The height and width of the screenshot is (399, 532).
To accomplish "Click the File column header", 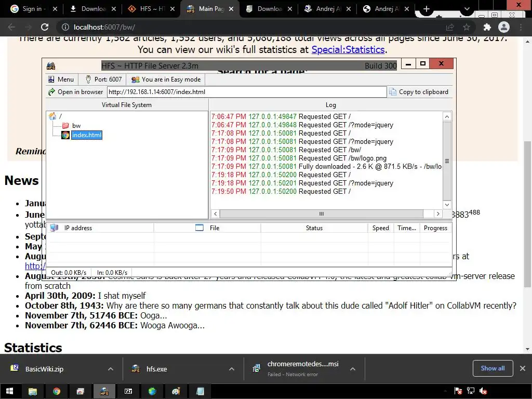I will [x=207, y=228].
